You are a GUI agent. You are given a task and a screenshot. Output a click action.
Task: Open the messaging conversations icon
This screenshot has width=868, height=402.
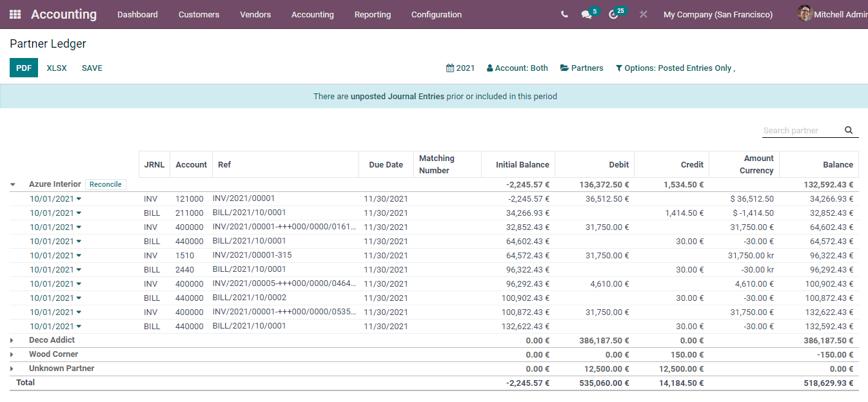[x=586, y=14]
